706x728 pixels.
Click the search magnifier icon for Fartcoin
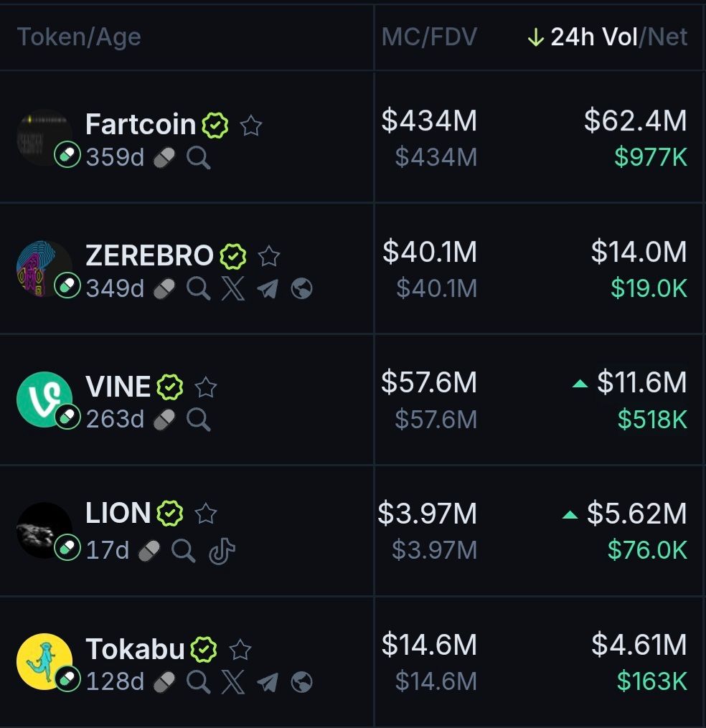click(199, 158)
